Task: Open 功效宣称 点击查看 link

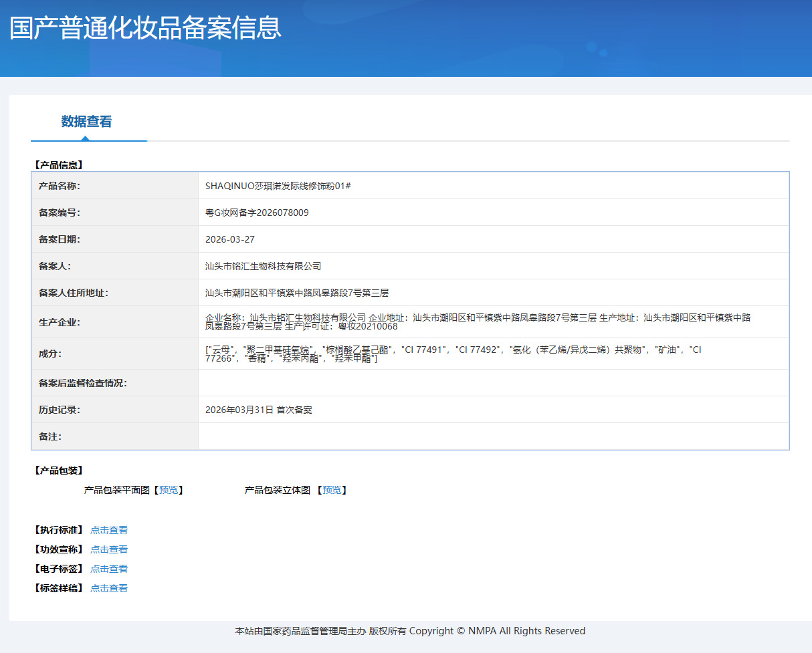Action: (x=109, y=549)
